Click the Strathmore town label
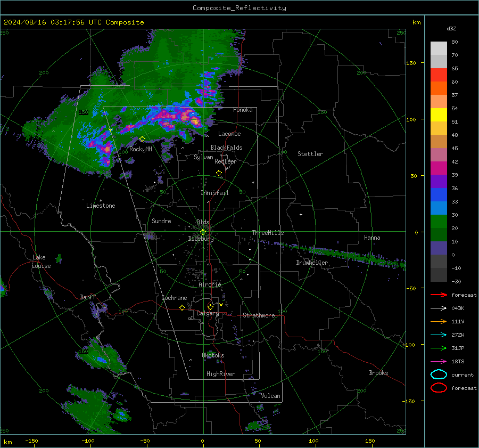This screenshot has width=479, height=448. [259, 315]
